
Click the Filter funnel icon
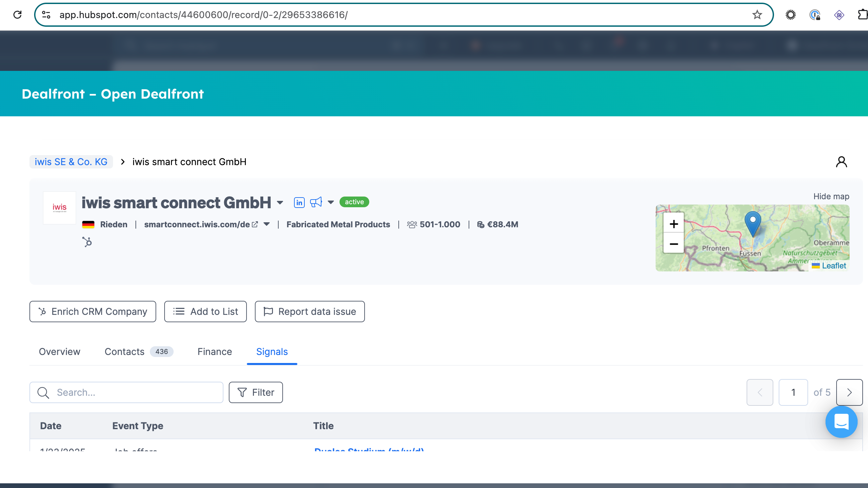242,392
